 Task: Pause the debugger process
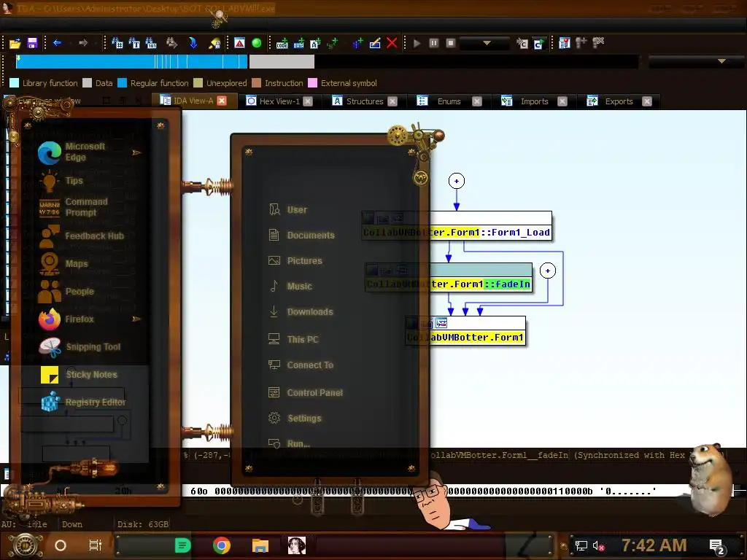[x=434, y=43]
